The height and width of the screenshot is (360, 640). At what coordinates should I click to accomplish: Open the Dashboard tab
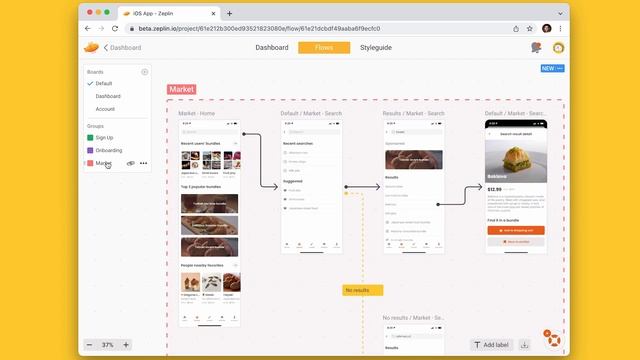(x=272, y=47)
